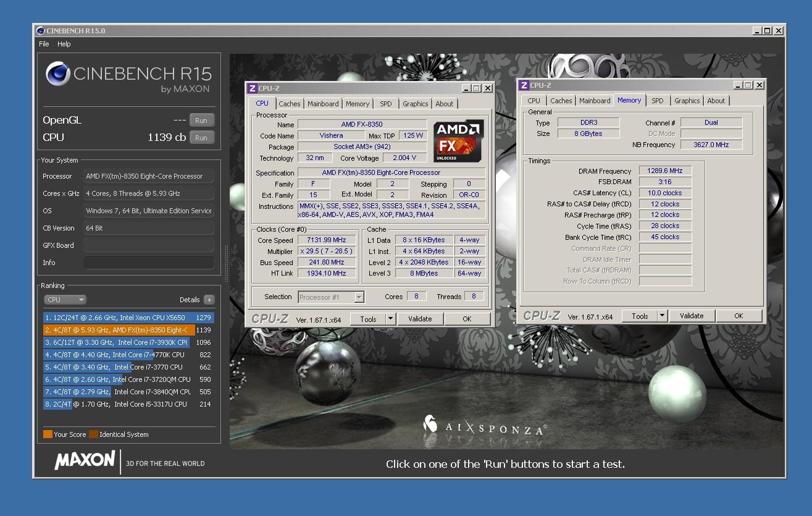This screenshot has width=812, height=516.
Task: Open the CPU ranking type dropdown
Action: [x=65, y=300]
